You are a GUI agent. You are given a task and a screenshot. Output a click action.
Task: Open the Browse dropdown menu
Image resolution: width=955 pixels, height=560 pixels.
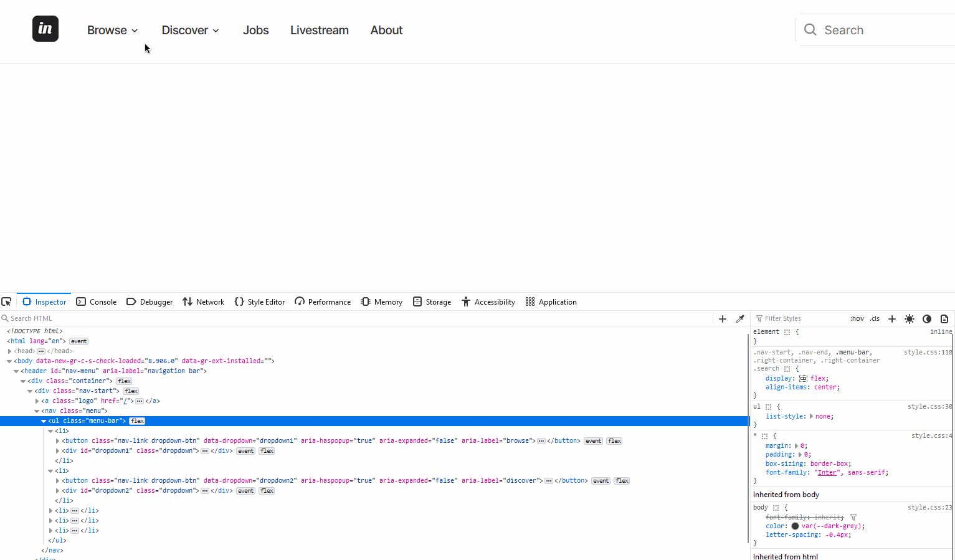(112, 30)
